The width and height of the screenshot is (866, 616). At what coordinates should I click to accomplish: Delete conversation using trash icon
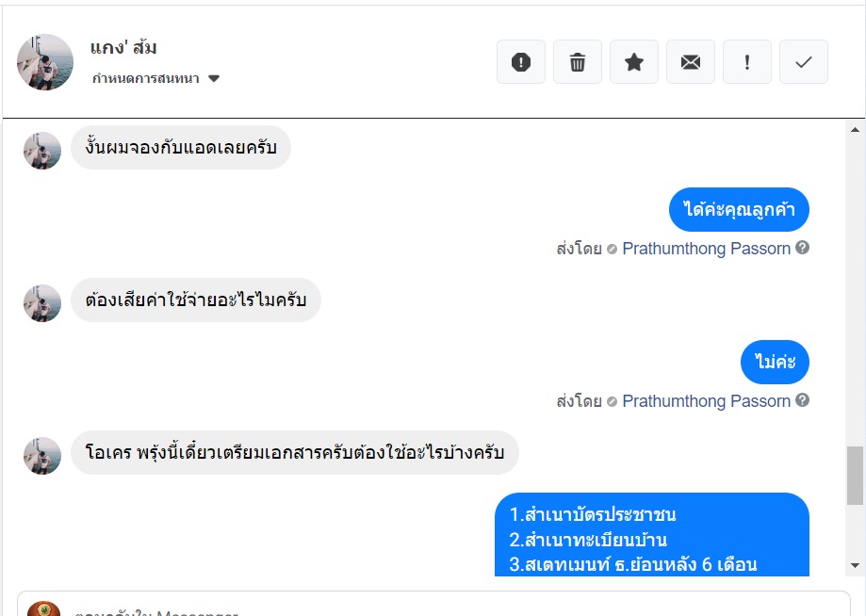(578, 62)
